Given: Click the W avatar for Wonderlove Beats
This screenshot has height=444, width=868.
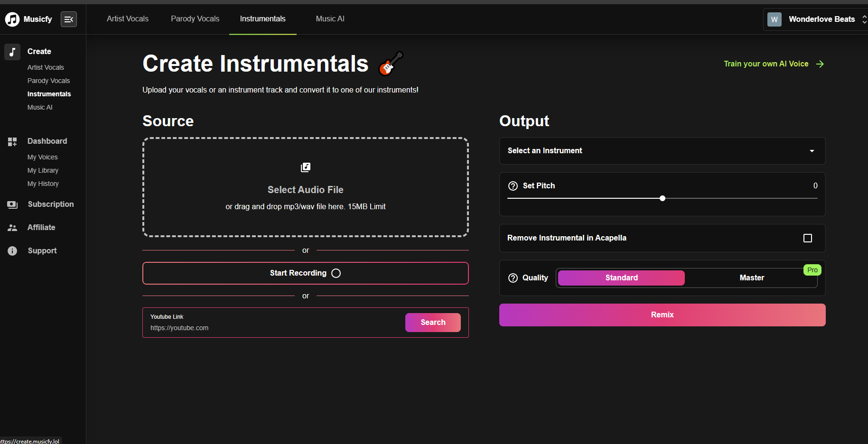Looking at the screenshot, I should (x=775, y=19).
